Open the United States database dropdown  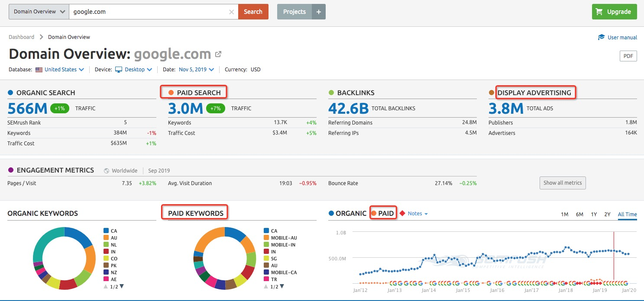pos(64,70)
